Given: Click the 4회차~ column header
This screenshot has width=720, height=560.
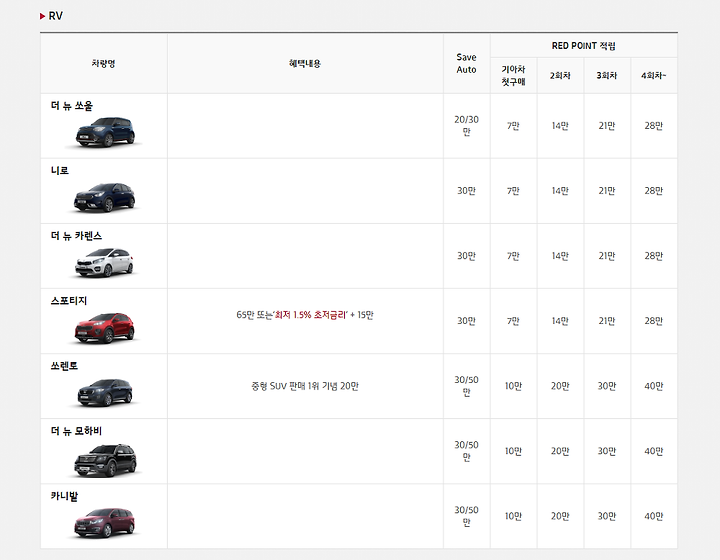Looking at the screenshot, I should click(654, 75).
